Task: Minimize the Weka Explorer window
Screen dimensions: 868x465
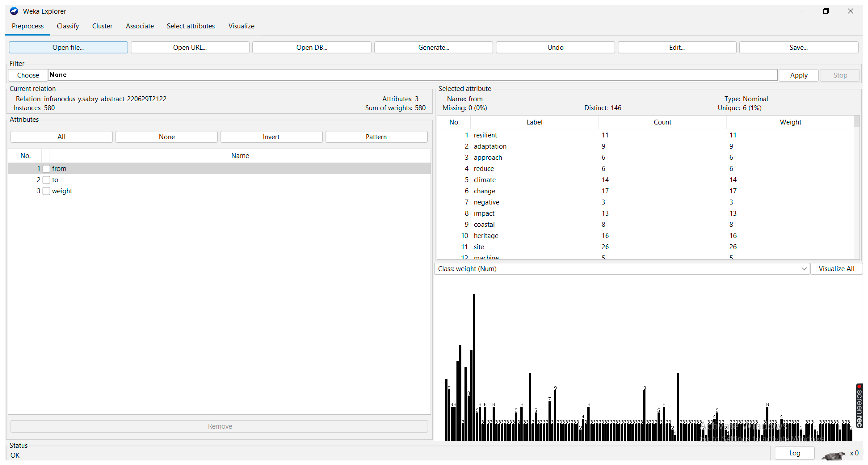Action: [x=801, y=11]
